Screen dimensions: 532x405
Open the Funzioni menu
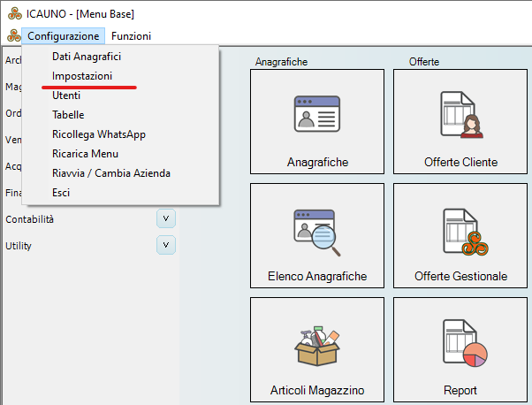(131, 36)
